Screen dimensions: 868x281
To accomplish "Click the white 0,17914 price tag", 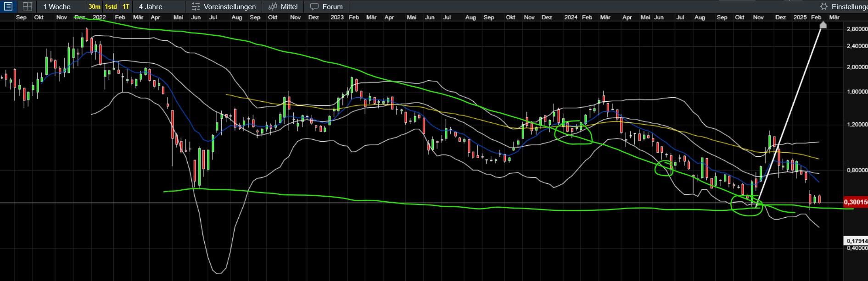I will [856, 241].
